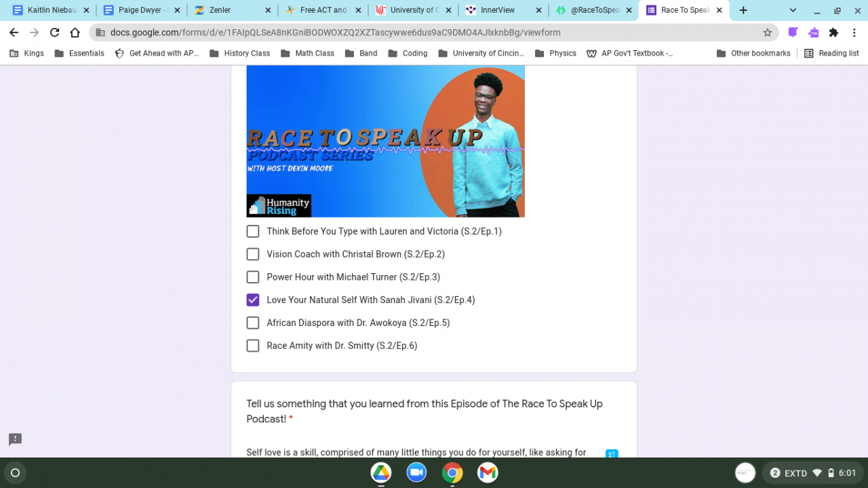Close the InnerView tab
This screenshot has width=868, height=488.
pyautogui.click(x=539, y=10)
